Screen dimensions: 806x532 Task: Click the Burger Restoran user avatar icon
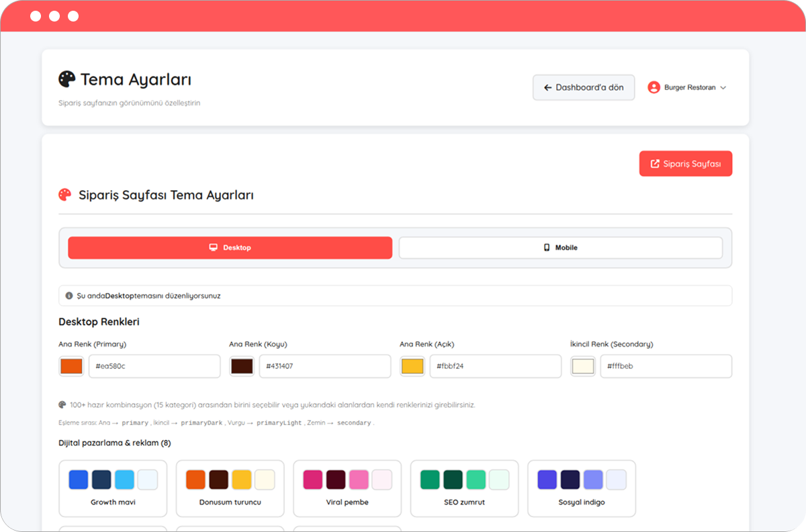pyautogui.click(x=654, y=87)
